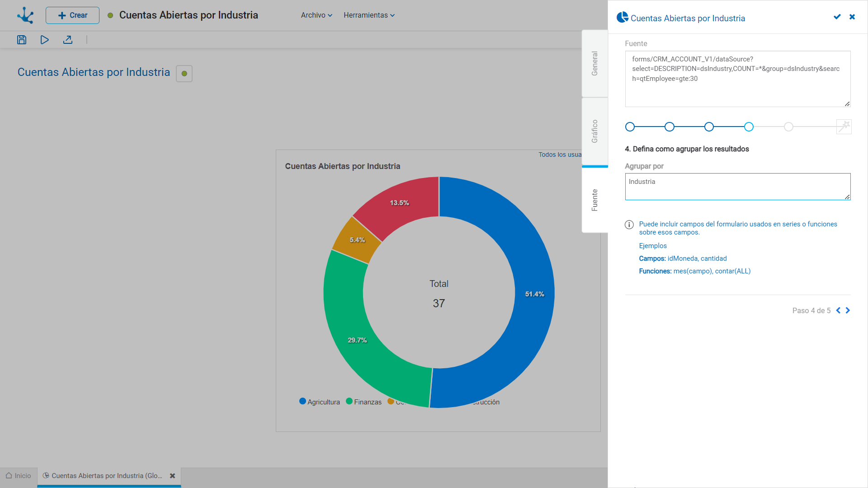Click the Crear button

pos(72,15)
